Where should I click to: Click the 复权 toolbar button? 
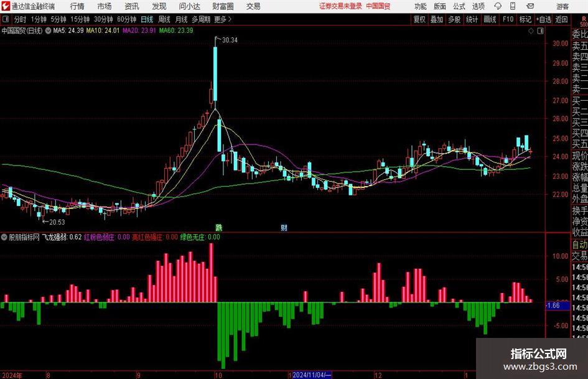pos(419,19)
